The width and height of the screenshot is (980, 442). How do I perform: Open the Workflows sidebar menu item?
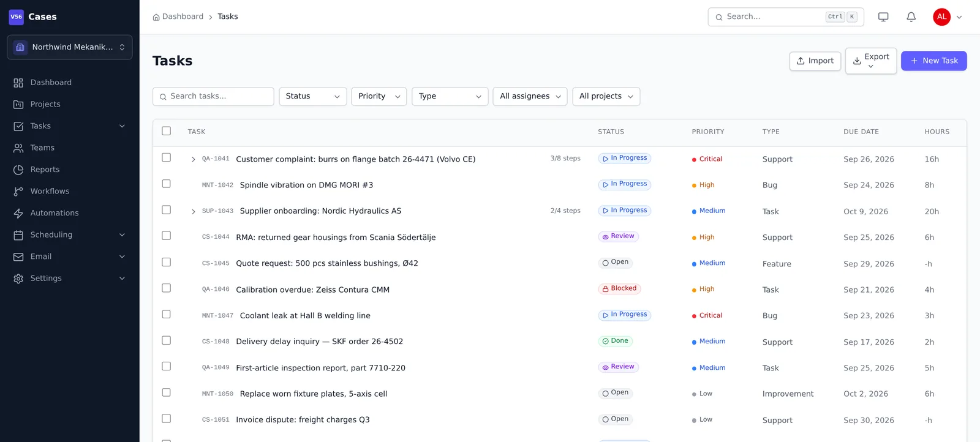point(70,192)
